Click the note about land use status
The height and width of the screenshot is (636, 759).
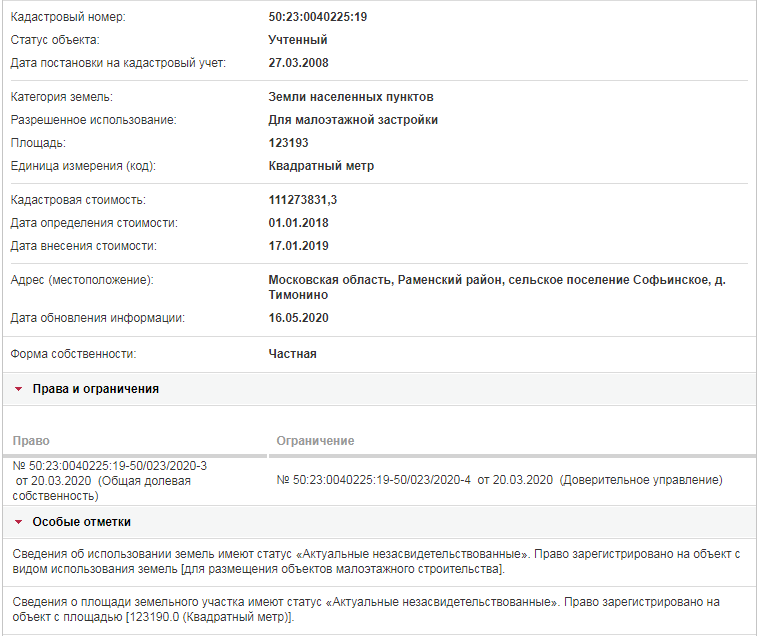376,561
